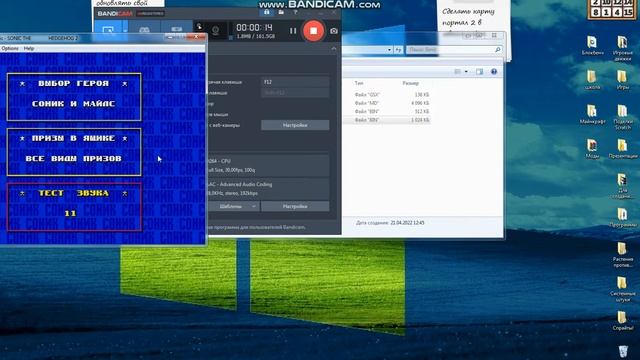Open the Explorer address bar history dropdown
Image resolution: width=640 pixels, height=360 pixels.
click(x=389, y=50)
